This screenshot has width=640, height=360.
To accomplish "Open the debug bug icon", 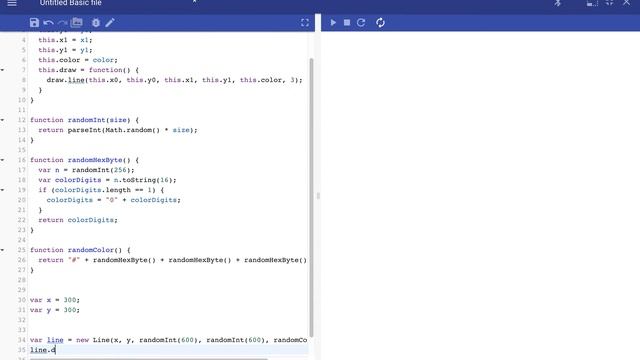I will coord(96,23).
